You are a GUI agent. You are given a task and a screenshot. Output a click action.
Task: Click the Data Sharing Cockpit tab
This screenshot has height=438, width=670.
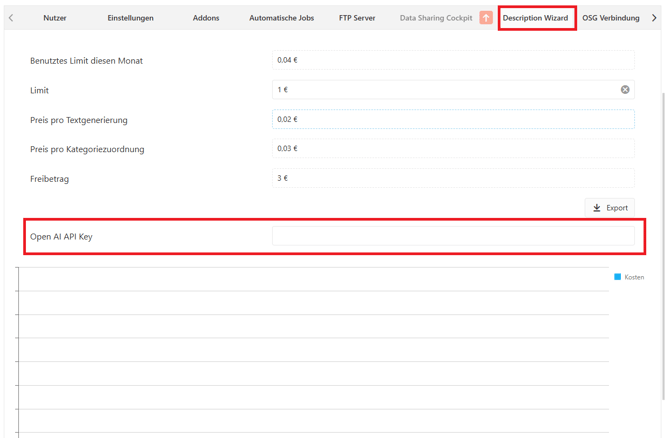coord(435,18)
